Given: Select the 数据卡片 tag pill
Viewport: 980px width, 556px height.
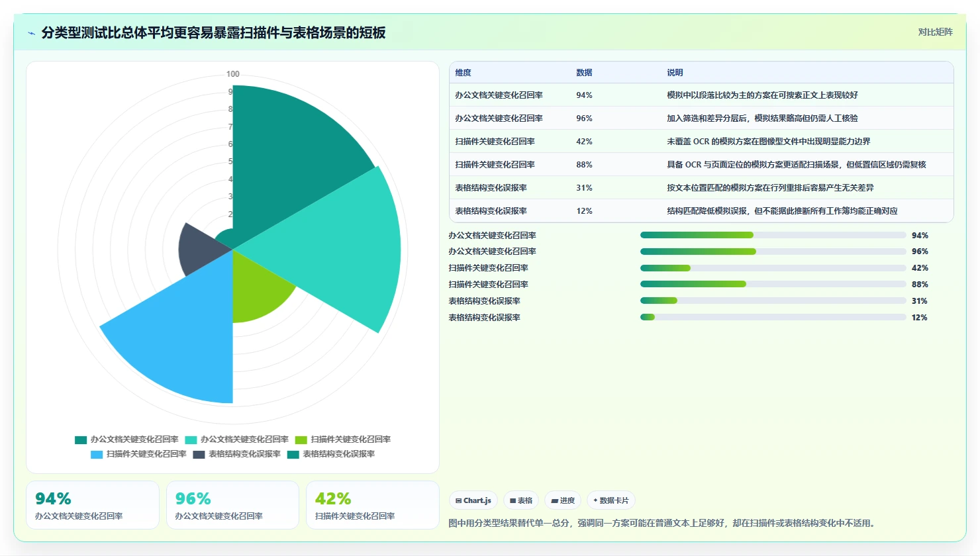Looking at the screenshot, I should click(x=611, y=500).
